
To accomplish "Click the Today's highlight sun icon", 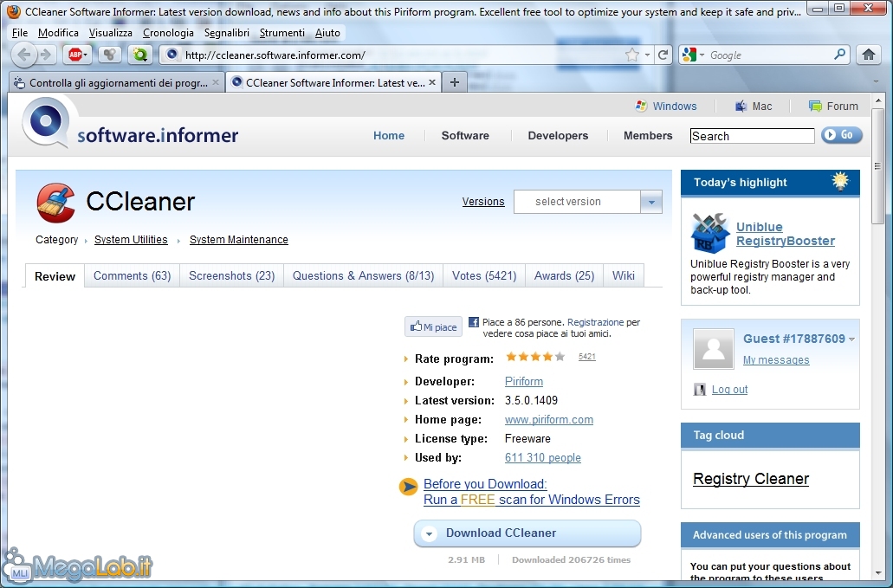I will pos(840,182).
